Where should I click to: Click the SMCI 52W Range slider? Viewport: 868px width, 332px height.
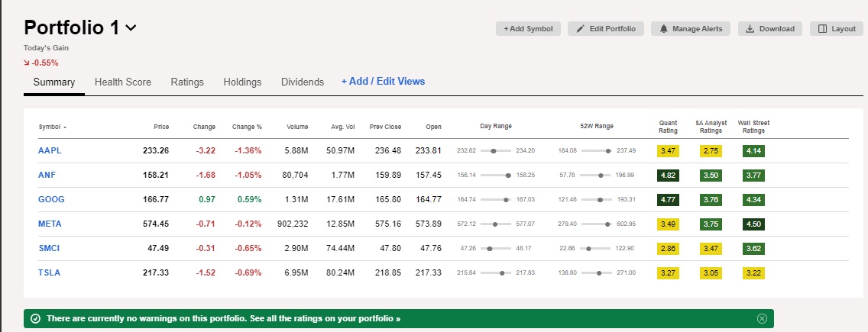(x=597, y=249)
